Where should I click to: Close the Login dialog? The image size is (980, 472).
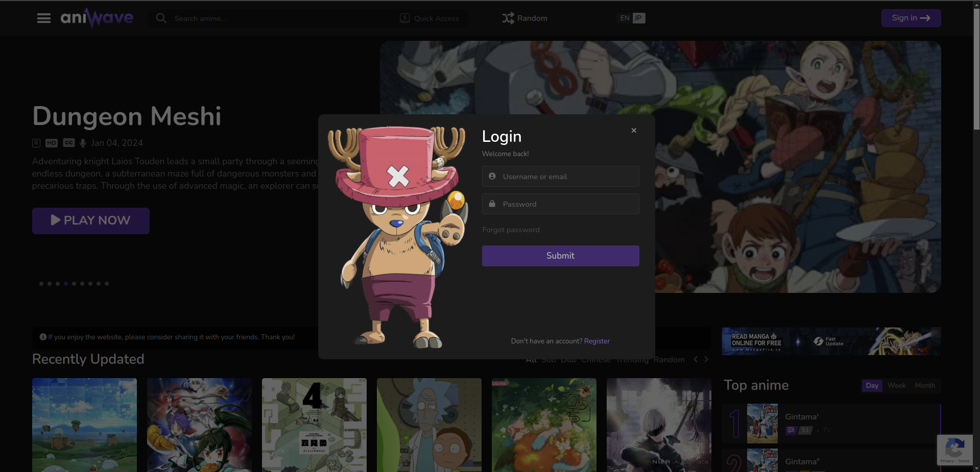634,131
